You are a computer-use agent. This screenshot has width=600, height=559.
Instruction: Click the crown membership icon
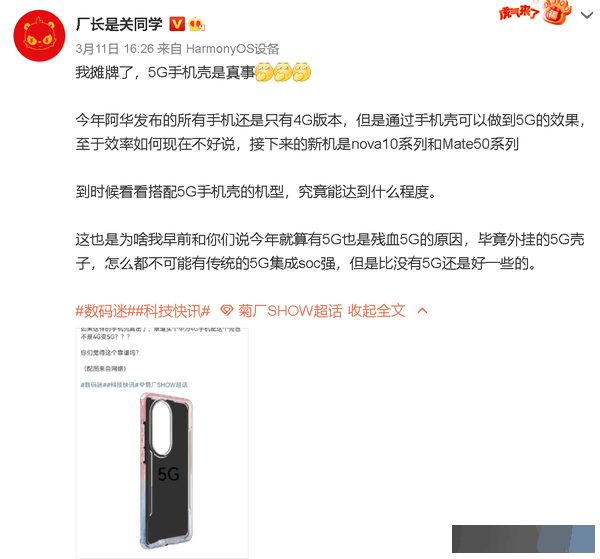pyautogui.click(x=196, y=24)
